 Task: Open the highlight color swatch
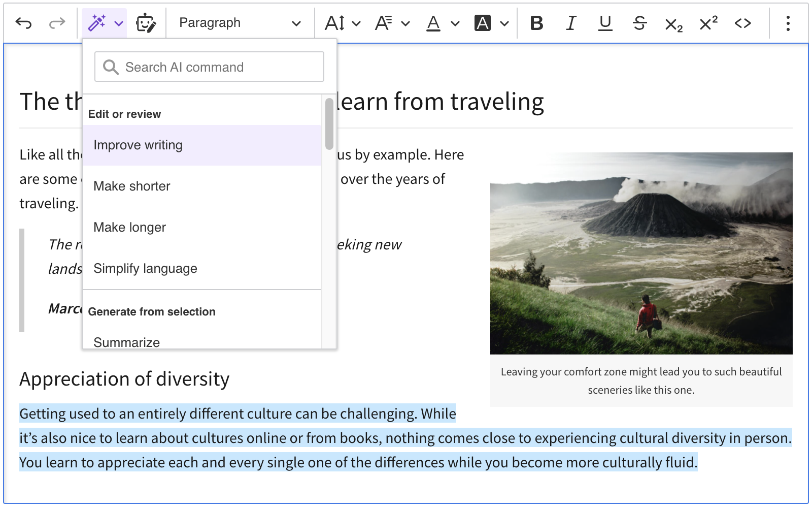tap(483, 22)
